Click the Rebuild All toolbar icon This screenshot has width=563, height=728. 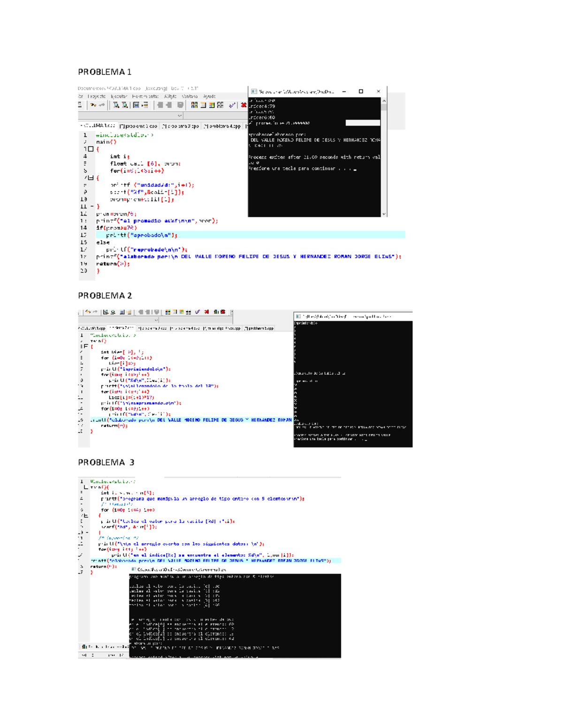[220, 105]
